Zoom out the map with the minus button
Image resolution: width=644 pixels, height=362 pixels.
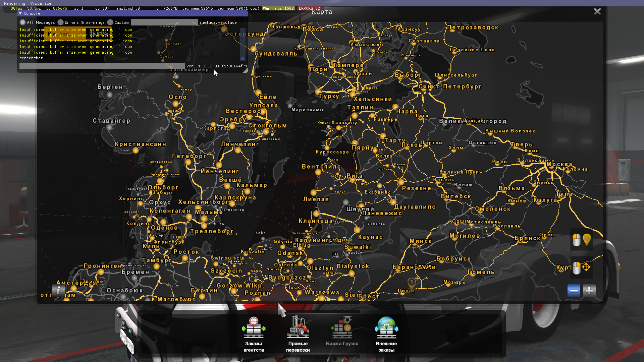[574, 291]
